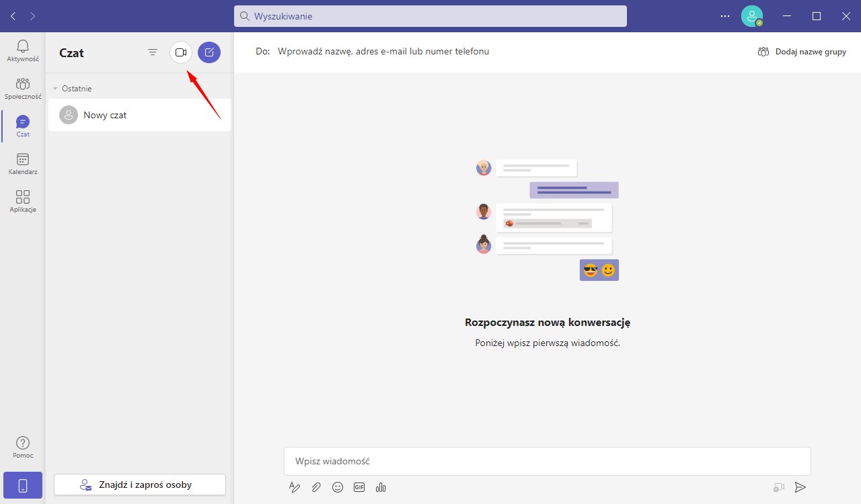The width and height of the screenshot is (861, 504).
Task: Open the three-dot settings menu
Action: tap(724, 16)
